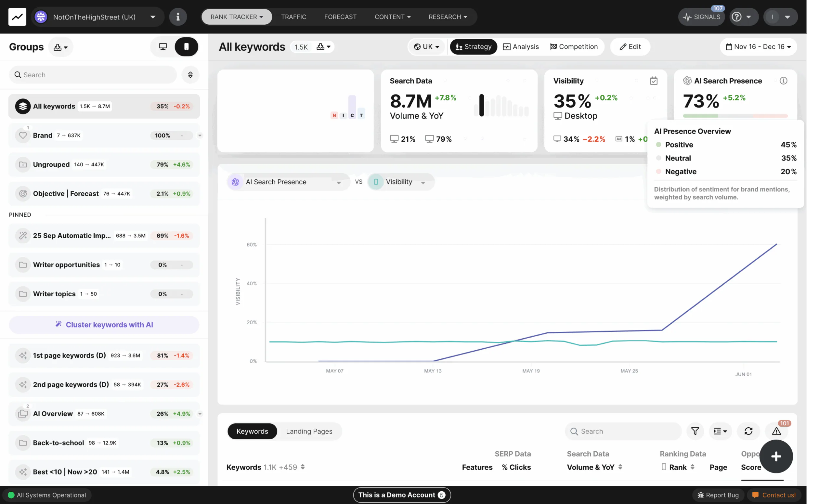Click All Systems Operational status
Viewport: 832px width, 504px height.
click(47, 495)
